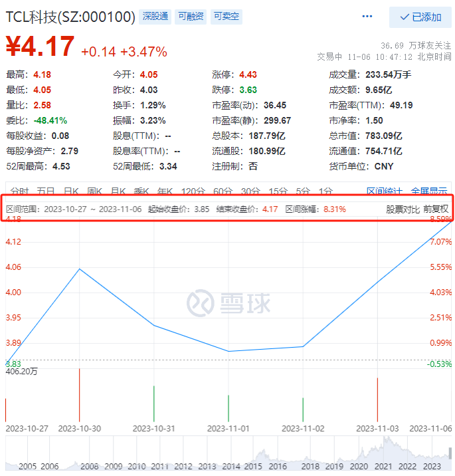Click the 全屏显示 link
The width and height of the screenshot is (455, 476).
tap(429, 191)
